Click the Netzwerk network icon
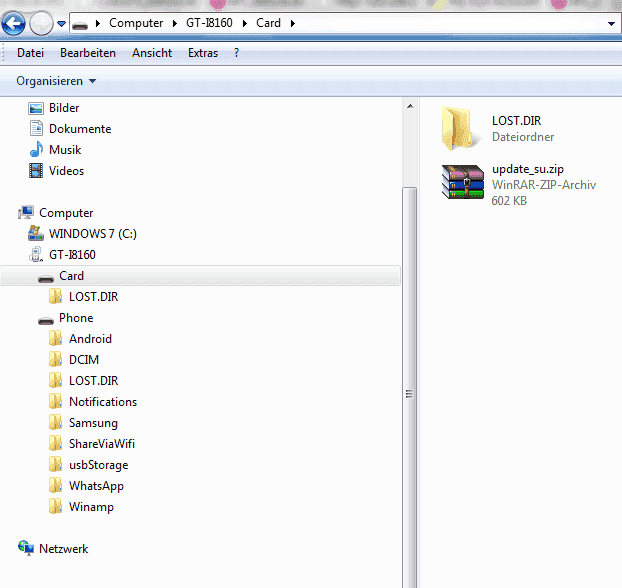Image resolution: width=622 pixels, height=588 pixels. 26,548
